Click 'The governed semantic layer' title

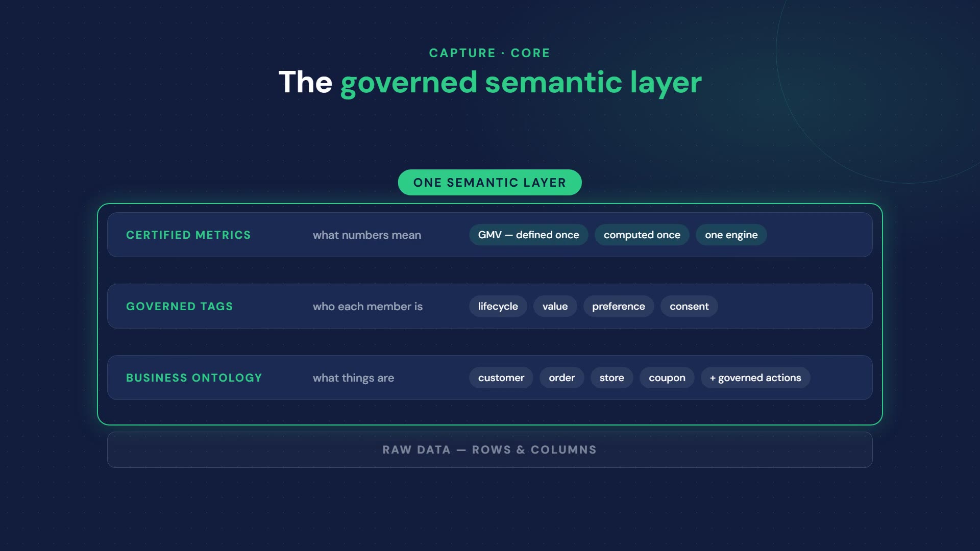pyautogui.click(x=490, y=82)
